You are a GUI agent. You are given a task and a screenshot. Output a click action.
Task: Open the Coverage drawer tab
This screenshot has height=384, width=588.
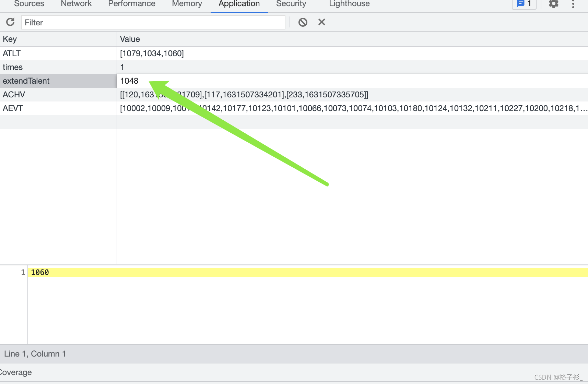pyautogui.click(x=16, y=372)
